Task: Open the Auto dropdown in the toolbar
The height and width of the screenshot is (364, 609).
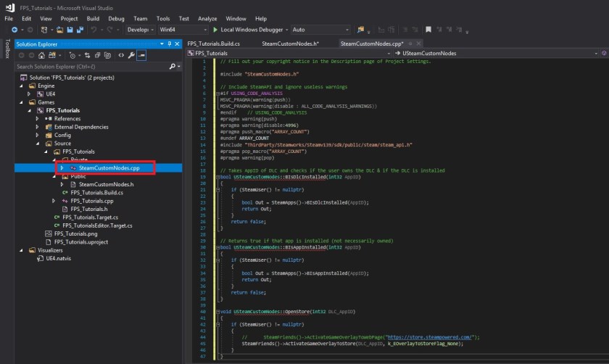Action: [320, 30]
